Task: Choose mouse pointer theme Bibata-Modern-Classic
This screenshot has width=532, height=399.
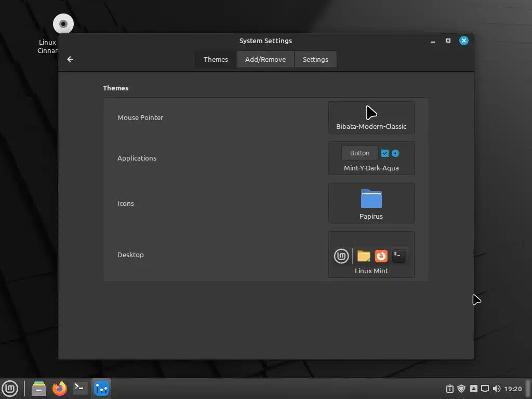Action: point(371,117)
